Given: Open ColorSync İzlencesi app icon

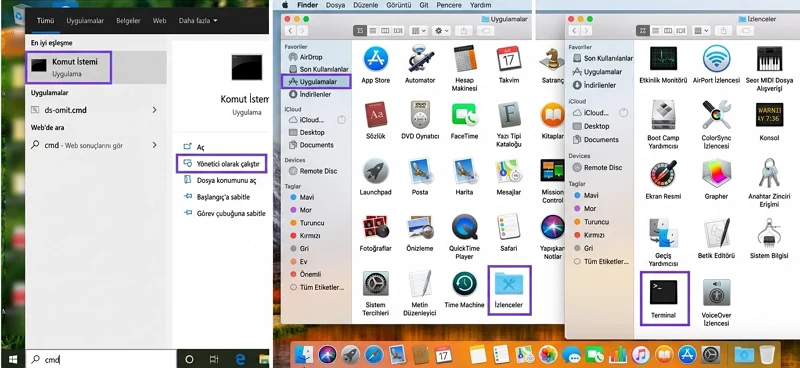Looking at the screenshot, I should coord(716,115).
